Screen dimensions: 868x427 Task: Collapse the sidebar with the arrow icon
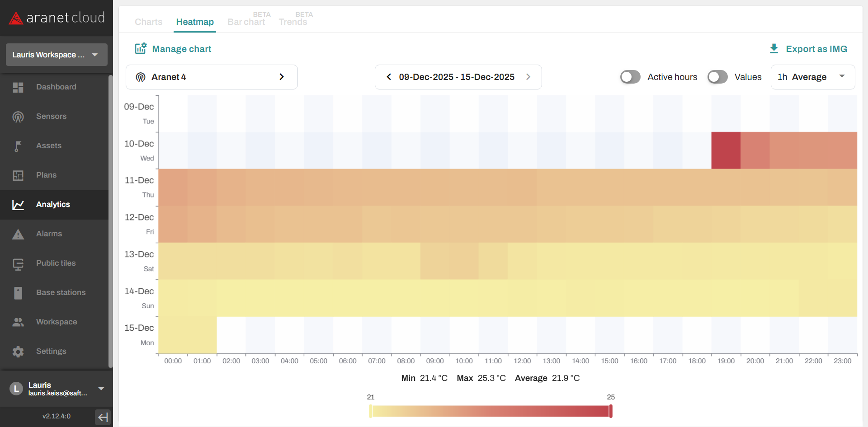coord(103,417)
